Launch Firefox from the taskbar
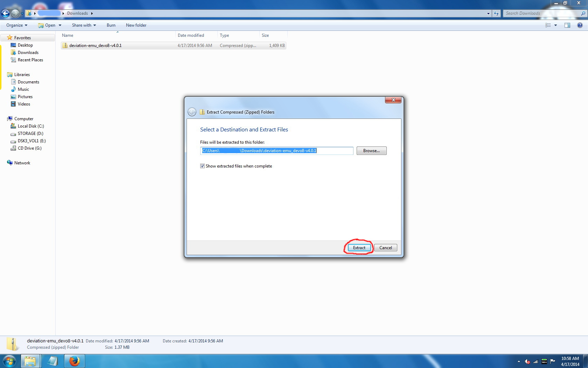 pos(74,361)
